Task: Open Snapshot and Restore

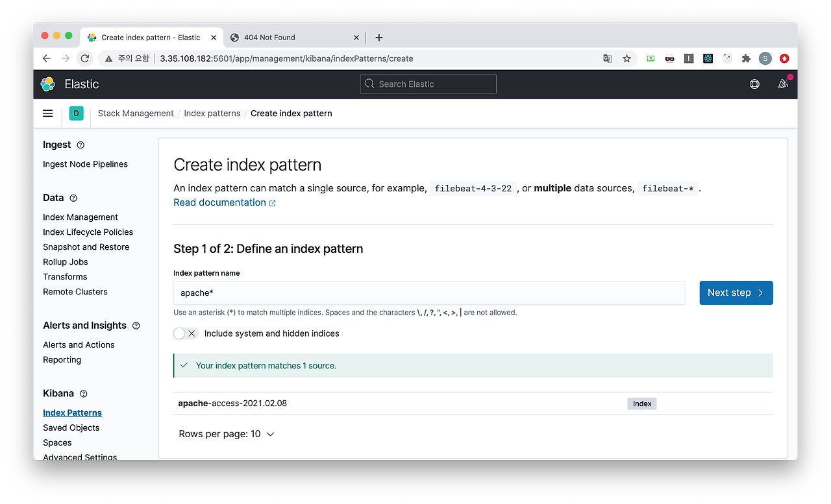Action: pos(86,247)
